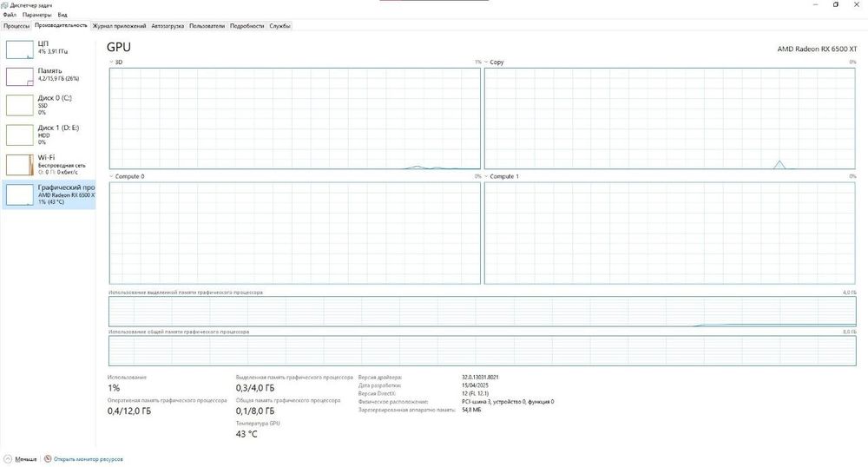Open the Автозагрузка tab
This screenshot has width=868, height=467.
point(168,26)
